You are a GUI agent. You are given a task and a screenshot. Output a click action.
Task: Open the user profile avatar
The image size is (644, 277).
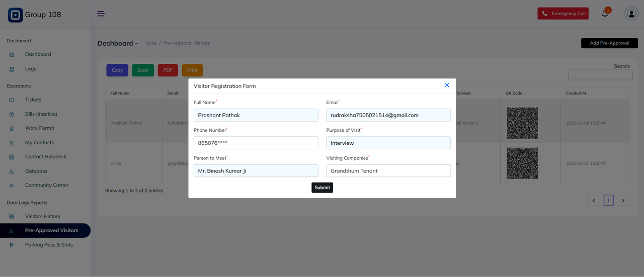[x=631, y=14]
